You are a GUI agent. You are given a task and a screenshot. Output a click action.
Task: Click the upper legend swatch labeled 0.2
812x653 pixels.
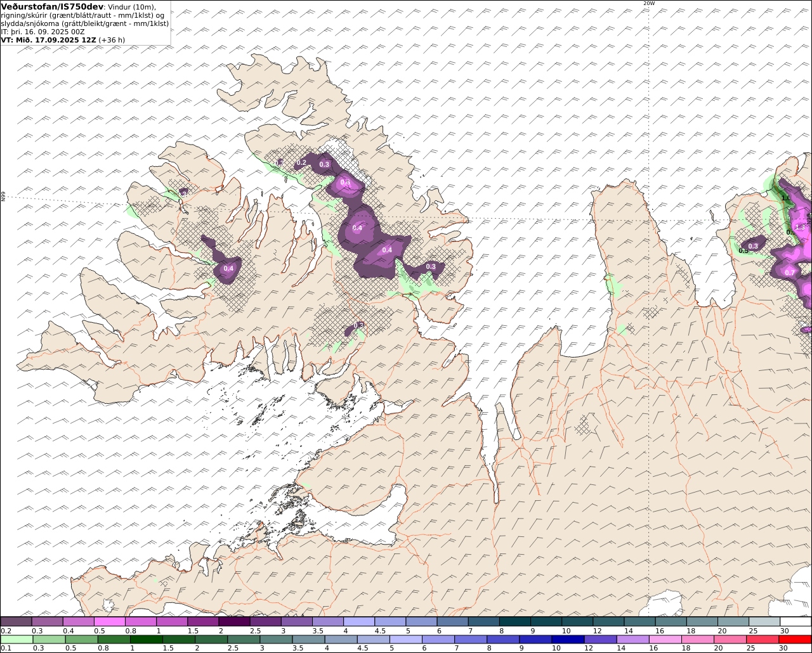pyautogui.click(x=16, y=622)
